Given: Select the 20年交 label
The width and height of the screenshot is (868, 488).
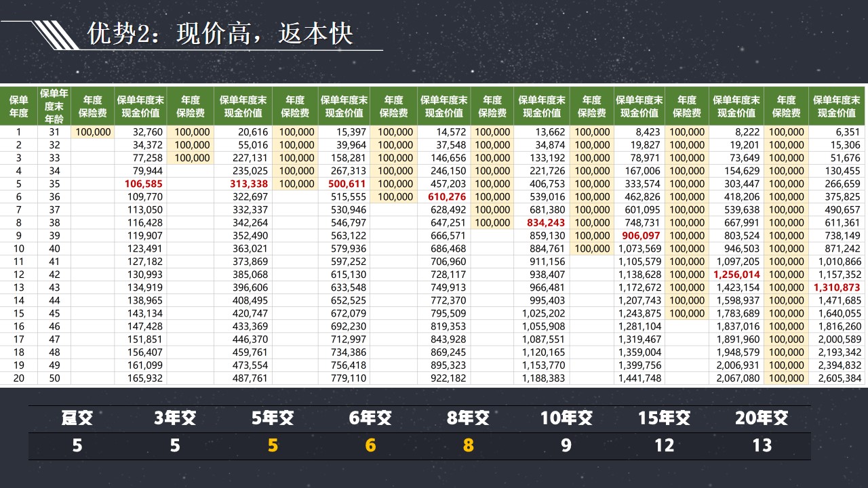Looking at the screenshot, I should [x=762, y=418].
